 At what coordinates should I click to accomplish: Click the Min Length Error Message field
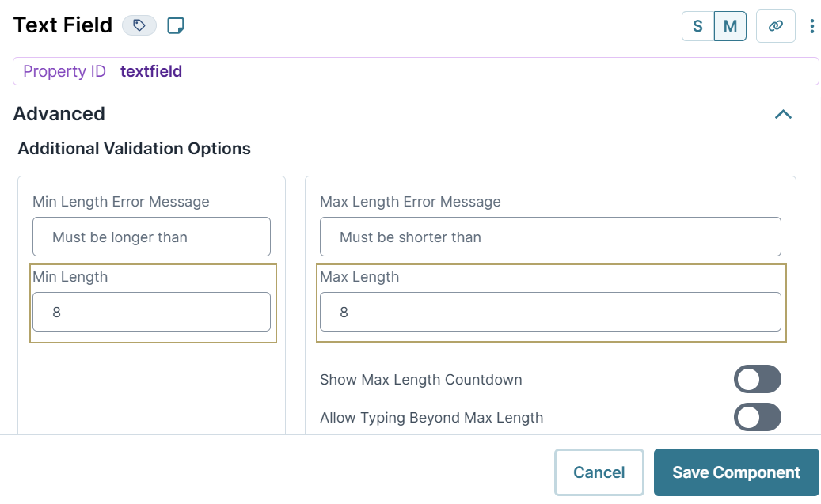click(151, 237)
